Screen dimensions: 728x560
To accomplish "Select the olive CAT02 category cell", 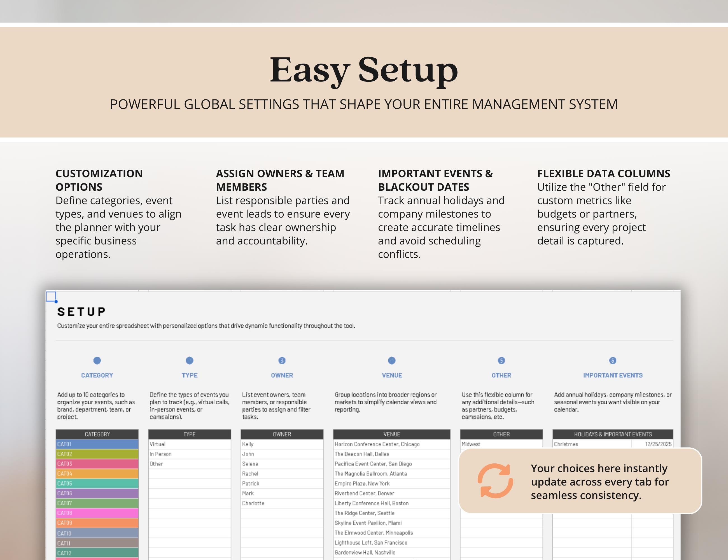I will [x=97, y=454].
